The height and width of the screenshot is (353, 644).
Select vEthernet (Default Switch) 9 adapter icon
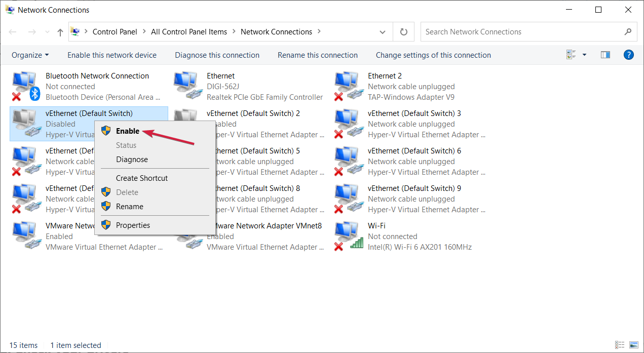[x=349, y=199]
